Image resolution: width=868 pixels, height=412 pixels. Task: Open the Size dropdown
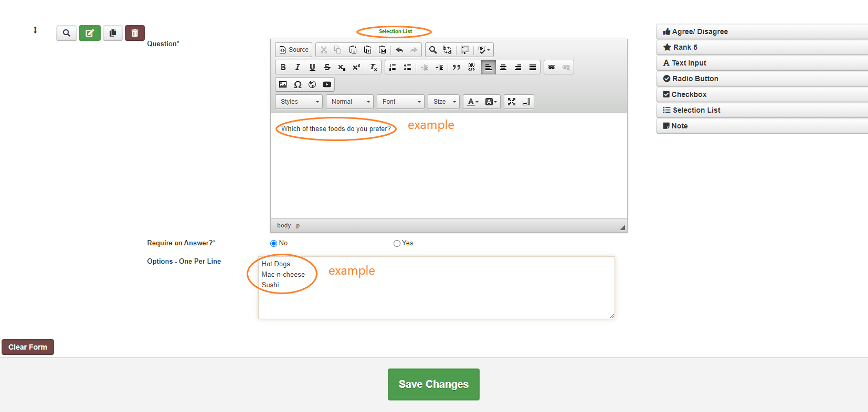444,102
